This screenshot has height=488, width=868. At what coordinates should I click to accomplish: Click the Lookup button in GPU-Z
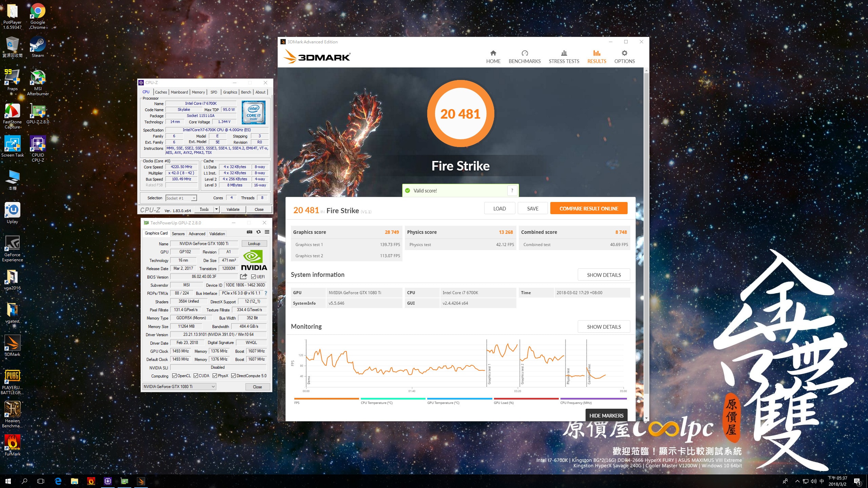254,243
